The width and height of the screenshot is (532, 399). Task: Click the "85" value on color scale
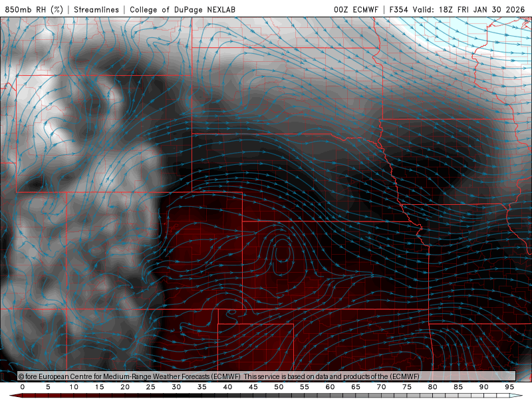tap(458, 387)
